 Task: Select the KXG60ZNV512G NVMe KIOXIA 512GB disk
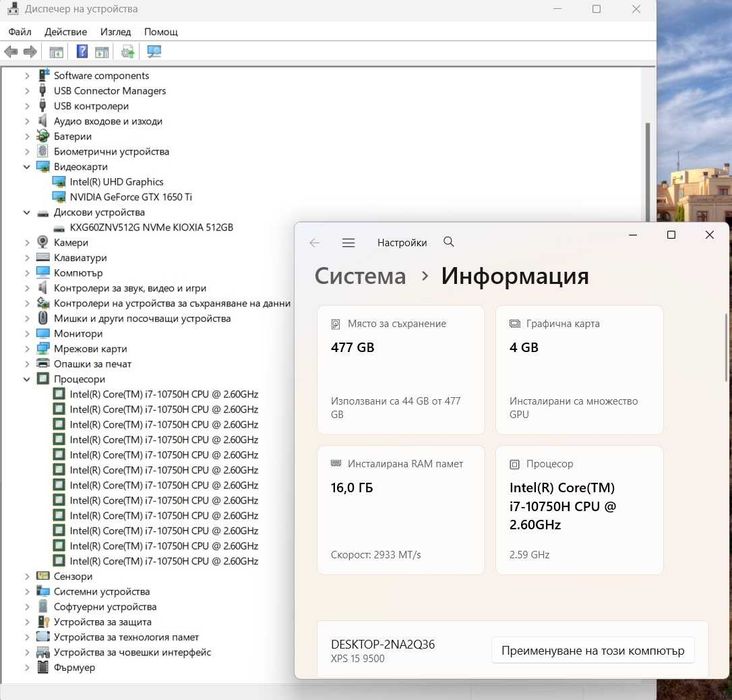tap(151, 227)
